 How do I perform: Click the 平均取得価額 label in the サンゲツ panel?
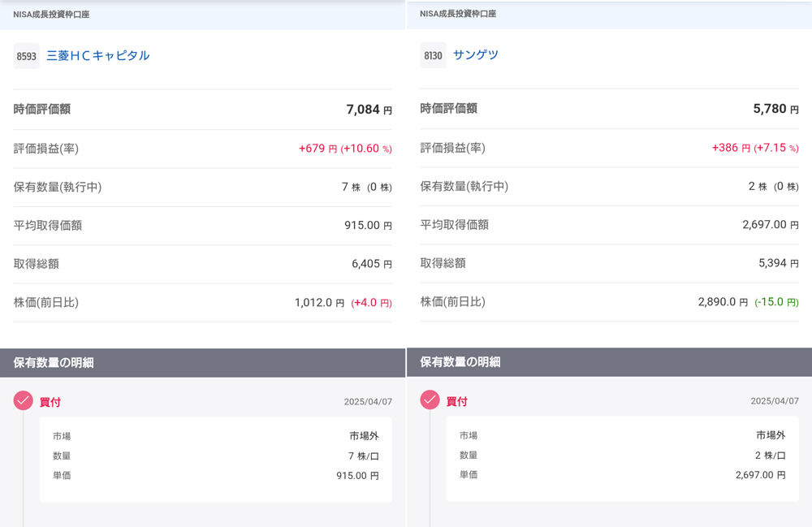click(454, 225)
